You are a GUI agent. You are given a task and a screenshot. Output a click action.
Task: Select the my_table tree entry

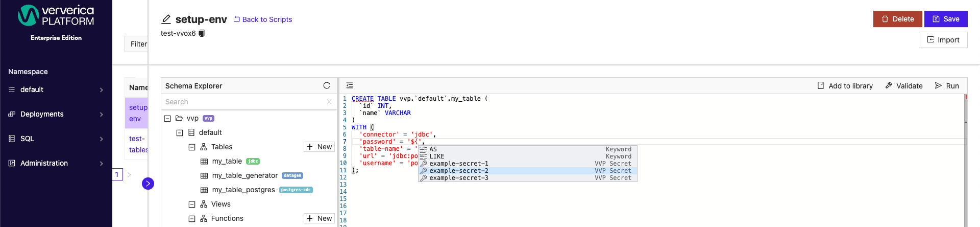pyautogui.click(x=227, y=161)
